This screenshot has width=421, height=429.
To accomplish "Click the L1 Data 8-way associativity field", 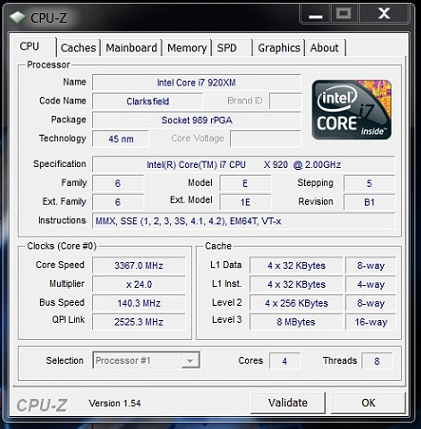I will coord(370,265).
